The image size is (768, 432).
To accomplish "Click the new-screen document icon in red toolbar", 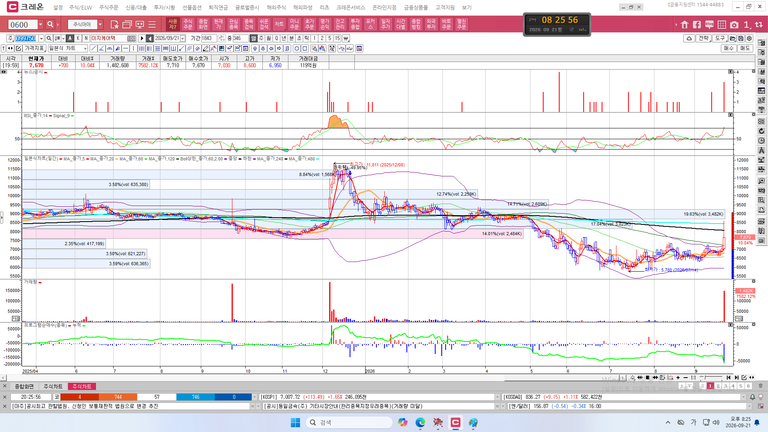I will [x=114, y=24].
